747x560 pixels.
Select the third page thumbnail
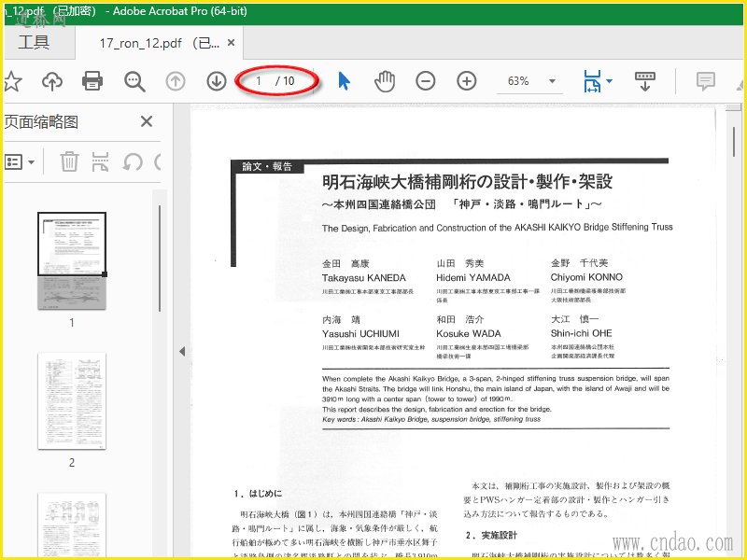click(72, 524)
